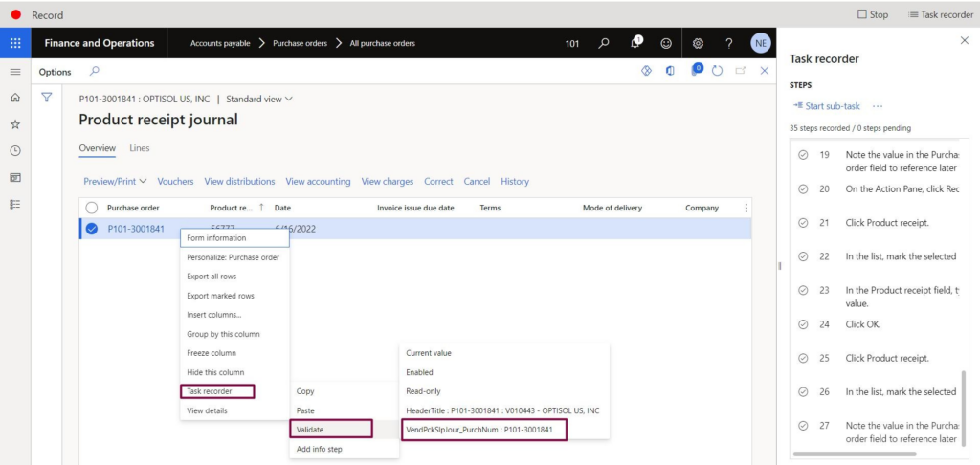980x465 pixels.
Task: Select Insert columns... menu item
Action: coord(235,315)
